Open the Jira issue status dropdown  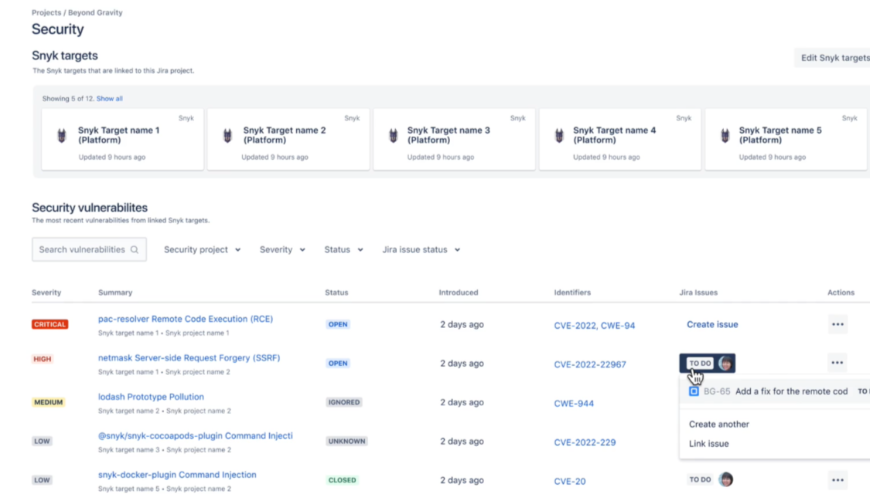(421, 250)
